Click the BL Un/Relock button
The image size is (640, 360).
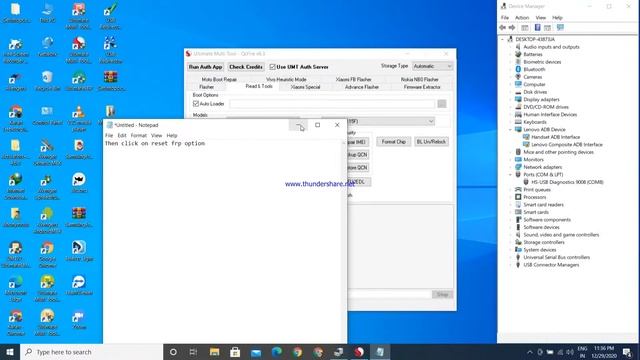click(x=431, y=142)
